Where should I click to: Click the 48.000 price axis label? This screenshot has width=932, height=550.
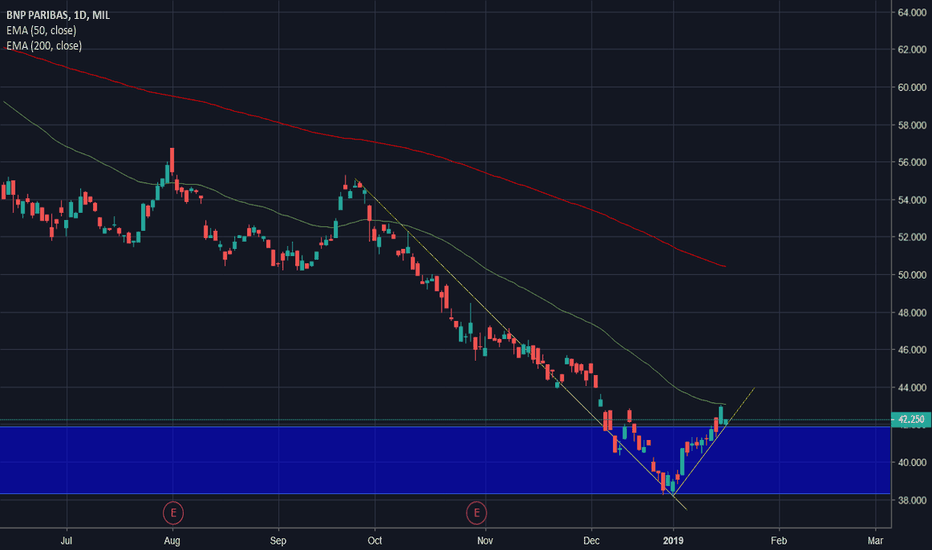click(x=912, y=313)
